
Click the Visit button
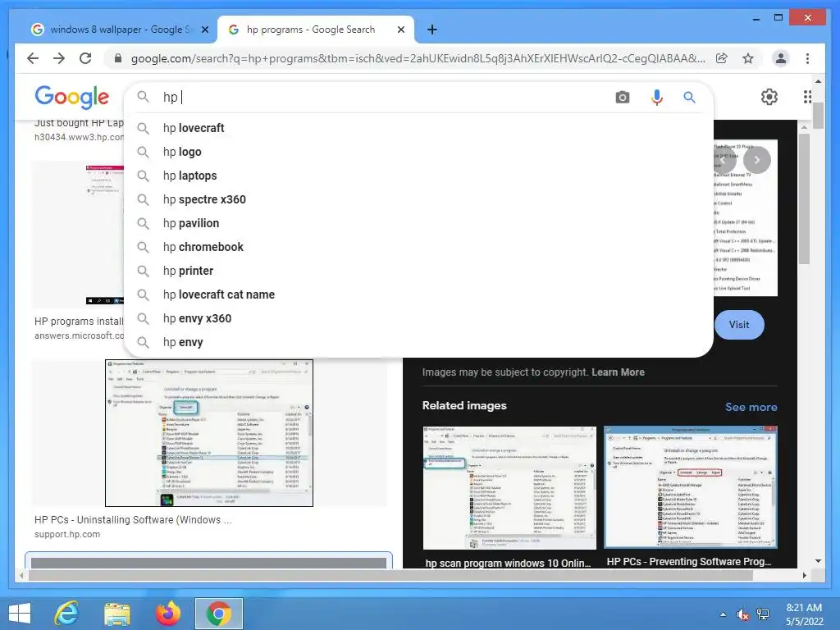click(x=739, y=325)
